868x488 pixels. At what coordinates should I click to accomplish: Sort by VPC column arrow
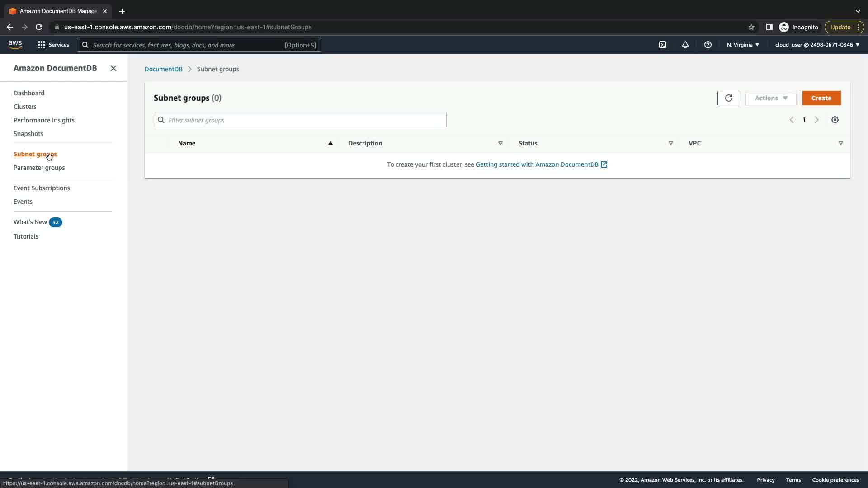pos(840,143)
